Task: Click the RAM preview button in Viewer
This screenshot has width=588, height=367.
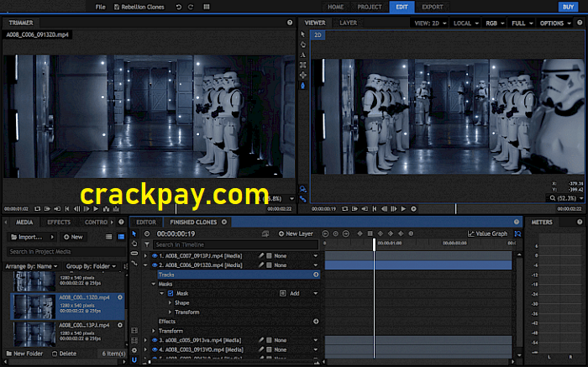Action: click(x=413, y=209)
